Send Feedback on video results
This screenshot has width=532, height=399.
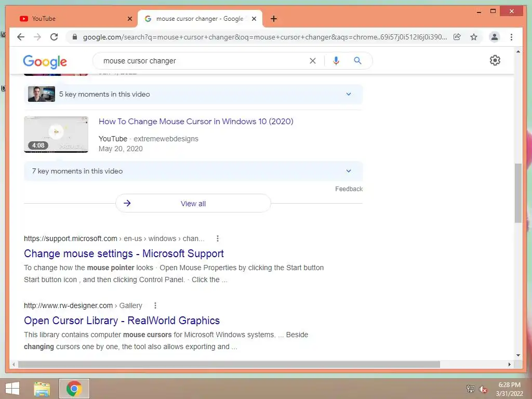(x=349, y=189)
